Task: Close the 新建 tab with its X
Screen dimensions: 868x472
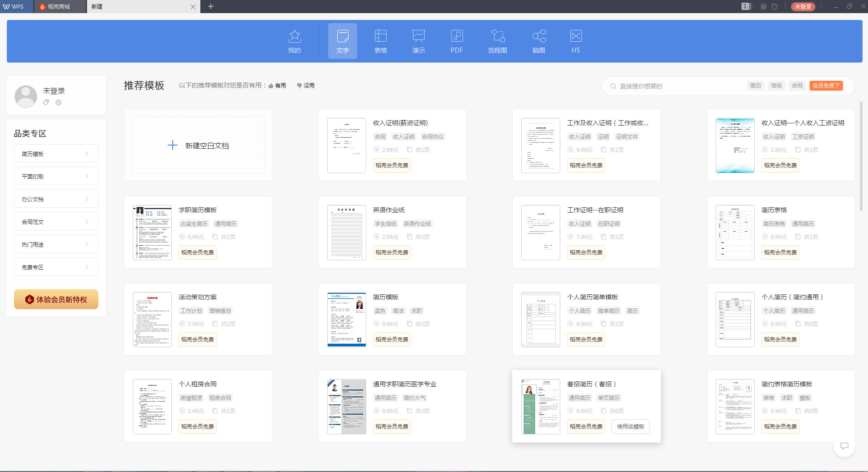Action: tap(193, 7)
